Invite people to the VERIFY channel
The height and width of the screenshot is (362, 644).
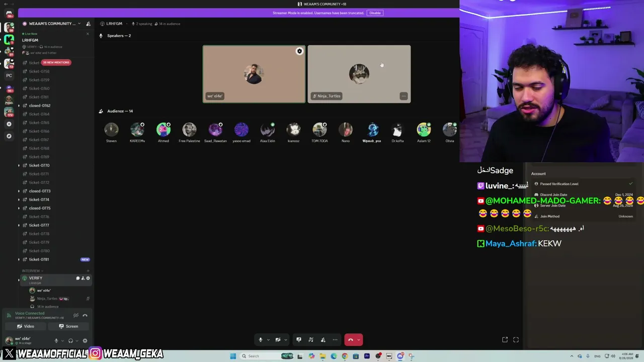tap(83, 278)
